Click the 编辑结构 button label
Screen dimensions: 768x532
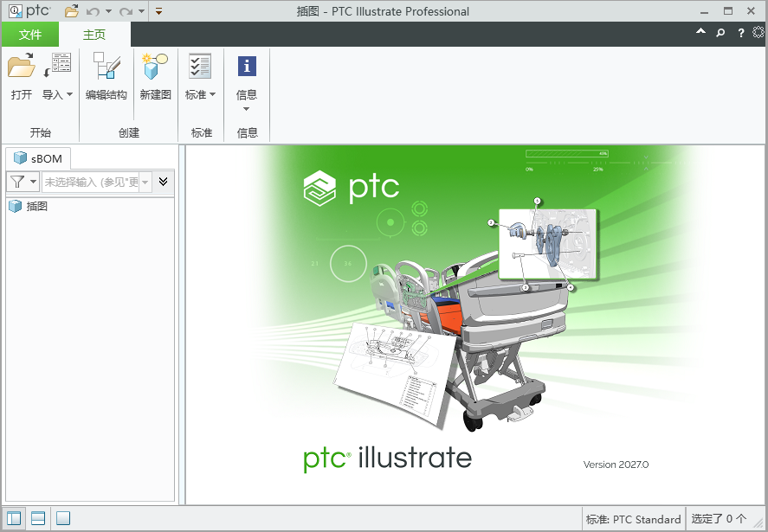tap(106, 94)
